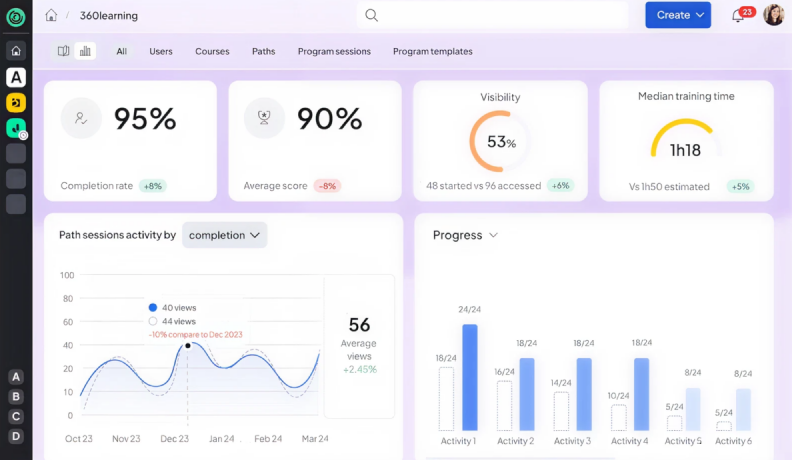The width and height of the screenshot is (792, 460).
Task: Click the Dec 23 data point on chart
Action: [x=188, y=345]
